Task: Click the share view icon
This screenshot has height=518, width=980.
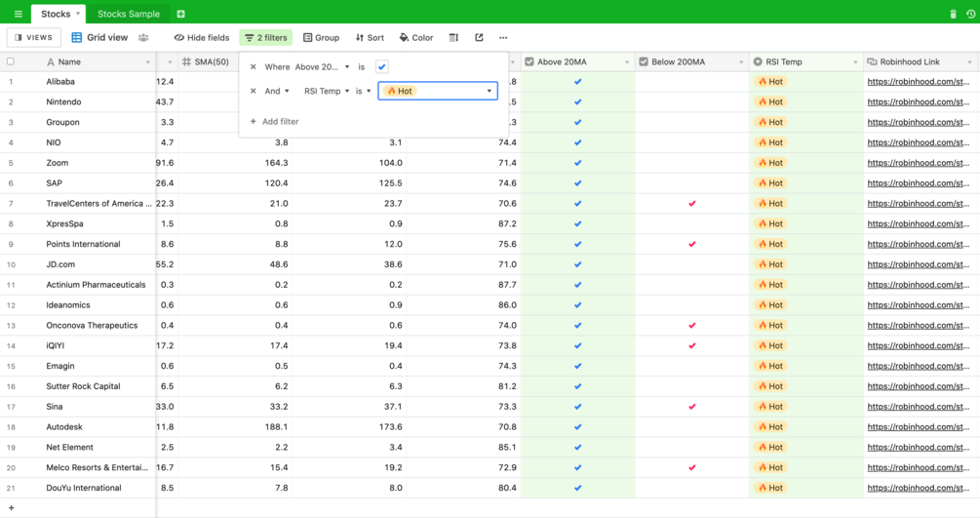Action: tap(479, 37)
